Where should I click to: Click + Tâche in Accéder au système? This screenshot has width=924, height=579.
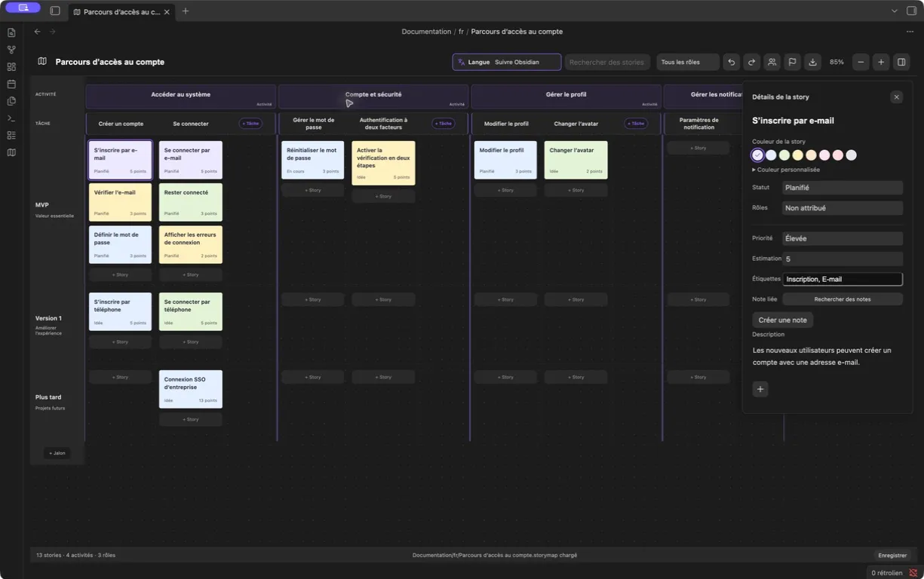tap(250, 123)
